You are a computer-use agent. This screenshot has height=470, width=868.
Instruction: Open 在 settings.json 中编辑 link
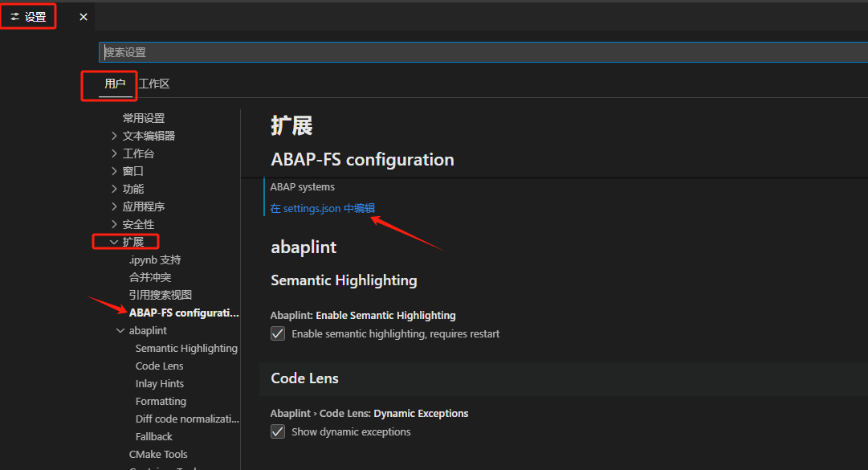pyautogui.click(x=323, y=208)
